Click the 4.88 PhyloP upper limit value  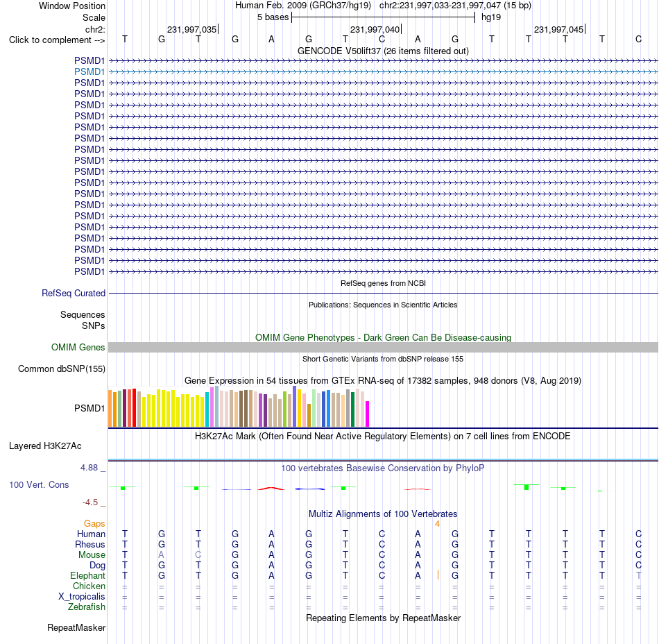click(89, 468)
